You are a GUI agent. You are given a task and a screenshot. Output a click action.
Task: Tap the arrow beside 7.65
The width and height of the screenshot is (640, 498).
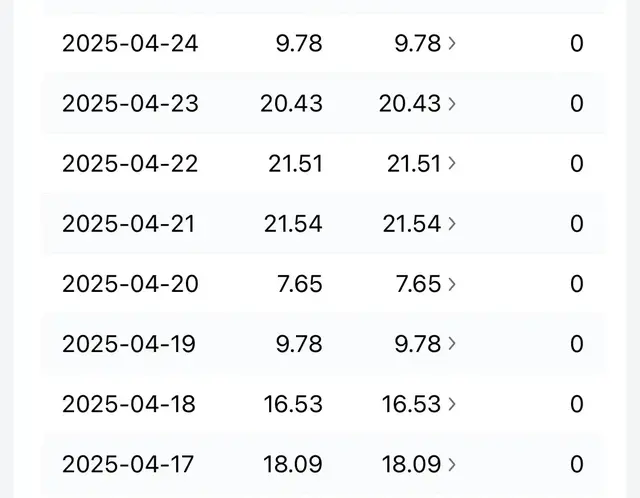452,283
